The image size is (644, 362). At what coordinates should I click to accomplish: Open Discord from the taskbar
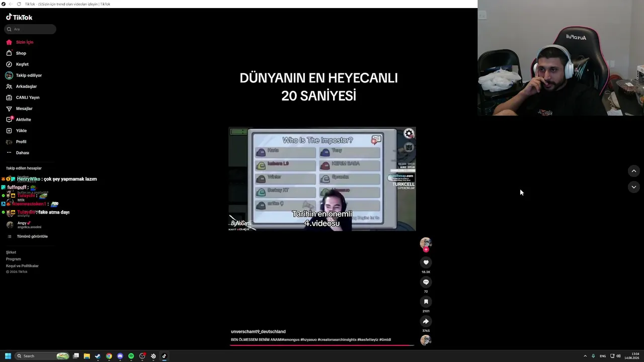click(120, 356)
